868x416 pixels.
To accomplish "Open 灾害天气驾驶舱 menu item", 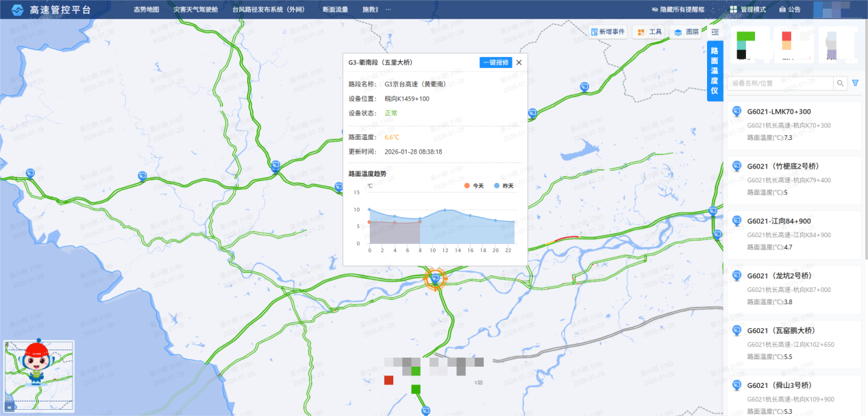I will pos(195,10).
